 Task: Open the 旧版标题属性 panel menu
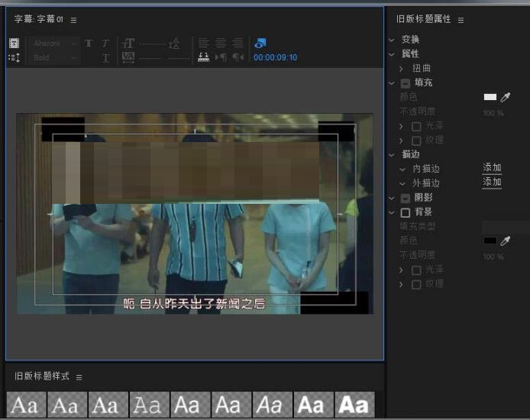pos(461,20)
